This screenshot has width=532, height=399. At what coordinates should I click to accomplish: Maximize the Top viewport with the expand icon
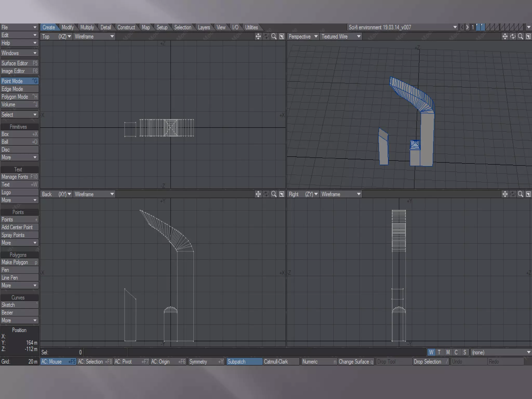click(282, 37)
